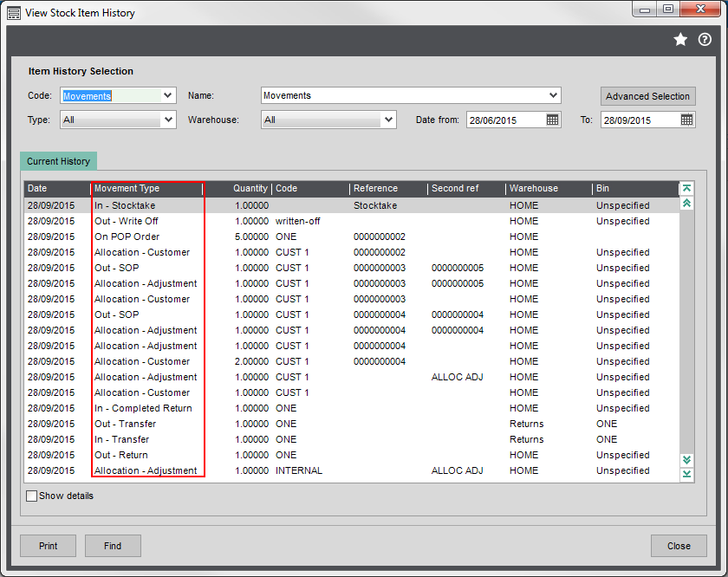Click the Date from input field
The height and width of the screenshot is (577, 728).
pos(505,120)
